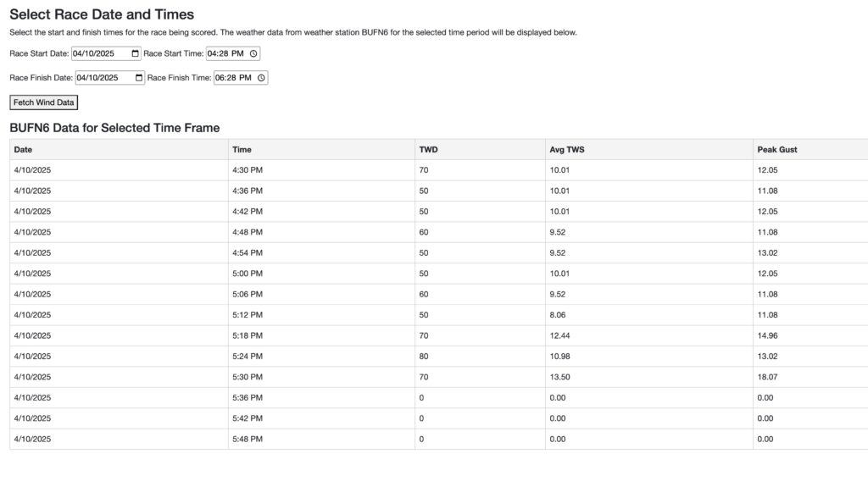Open the Race Start Date calendar picker icon
Image resolution: width=868 pixels, height=487 pixels.
(135, 53)
